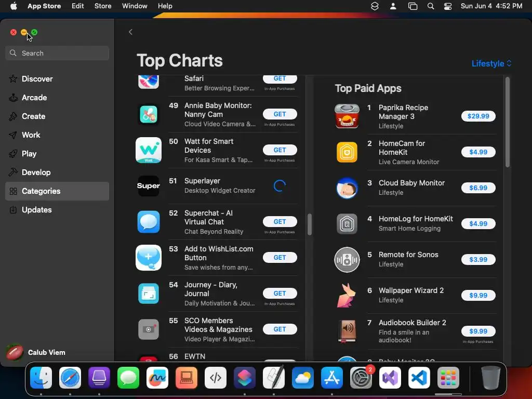
Task: Buy Remote for Sonos for $3.99
Action: pyautogui.click(x=478, y=260)
